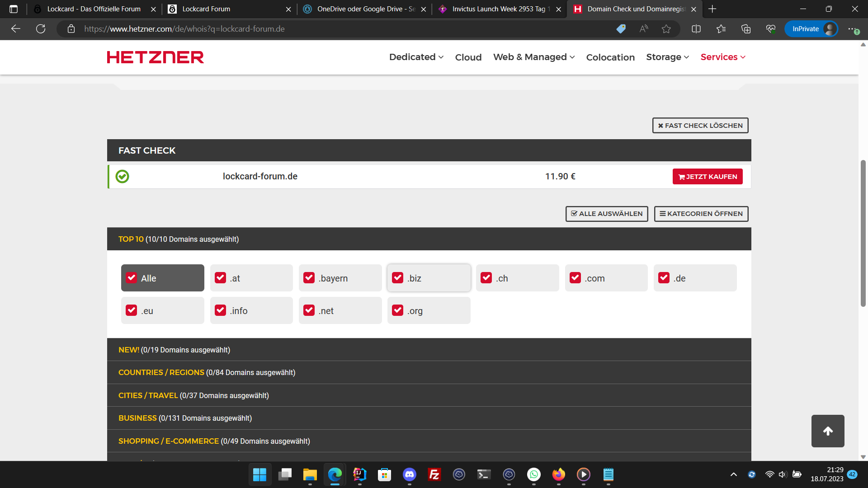
Task: Open Microsoft Store from taskbar
Action: (x=385, y=474)
